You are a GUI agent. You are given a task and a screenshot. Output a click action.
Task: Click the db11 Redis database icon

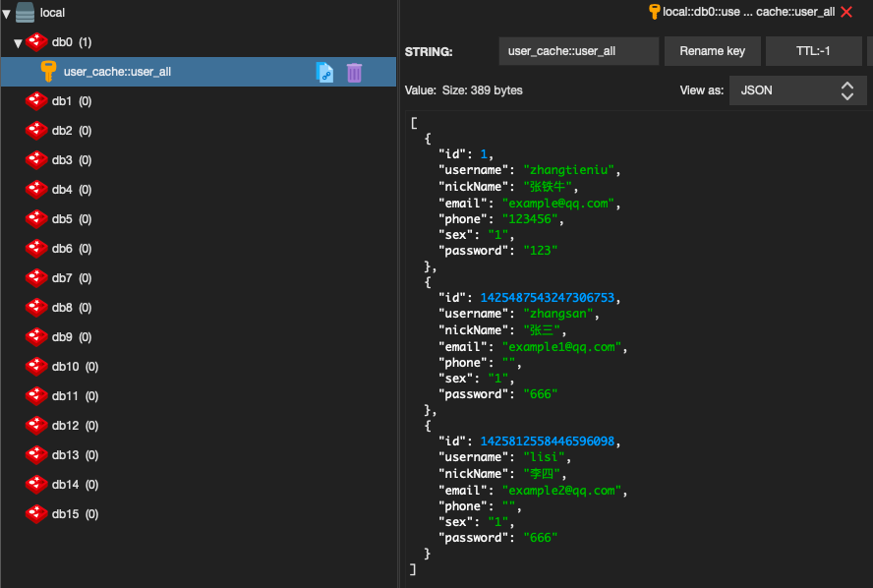pyautogui.click(x=36, y=396)
